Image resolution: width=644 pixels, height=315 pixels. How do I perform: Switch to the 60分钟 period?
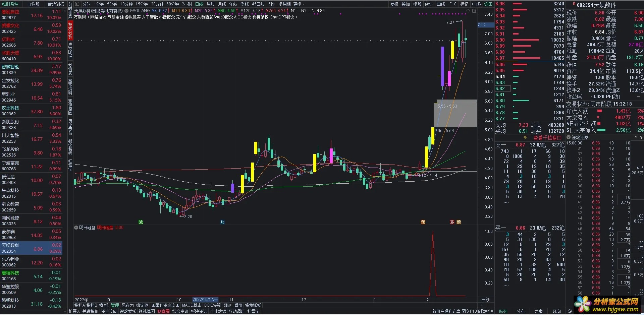(173, 4)
